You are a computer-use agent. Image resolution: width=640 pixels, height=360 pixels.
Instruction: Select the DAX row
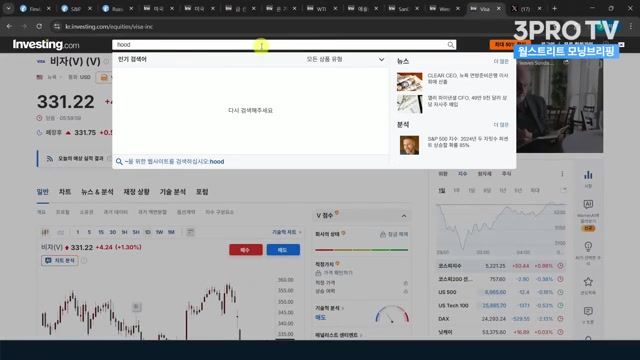501,319
